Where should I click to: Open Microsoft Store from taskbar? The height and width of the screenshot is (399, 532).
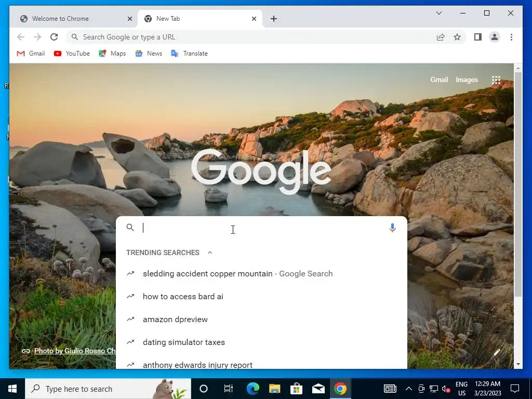click(296, 389)
